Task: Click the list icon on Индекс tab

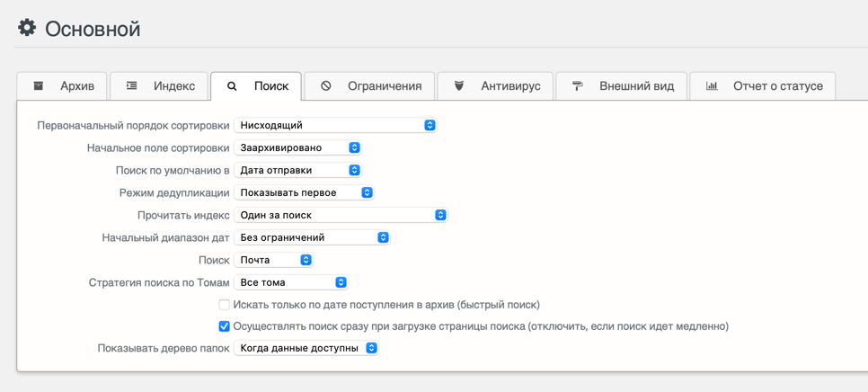Action: pos(132,86)
